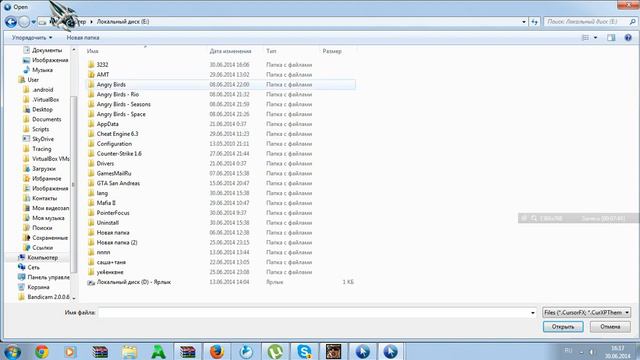This screenshot has width=640, height=360.
Task: Open Корзина in the navigation tree
Action: pyautogui.click(x=34, y=287)
